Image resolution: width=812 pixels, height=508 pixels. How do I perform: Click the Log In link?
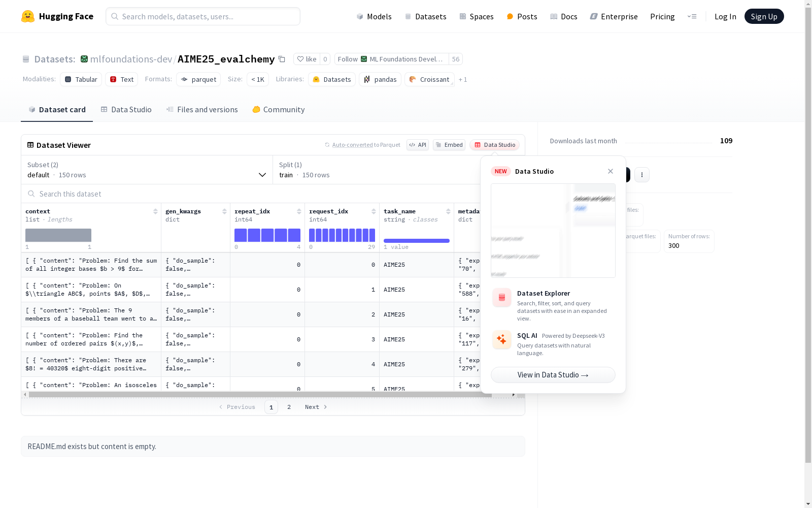tap(725, 16)
